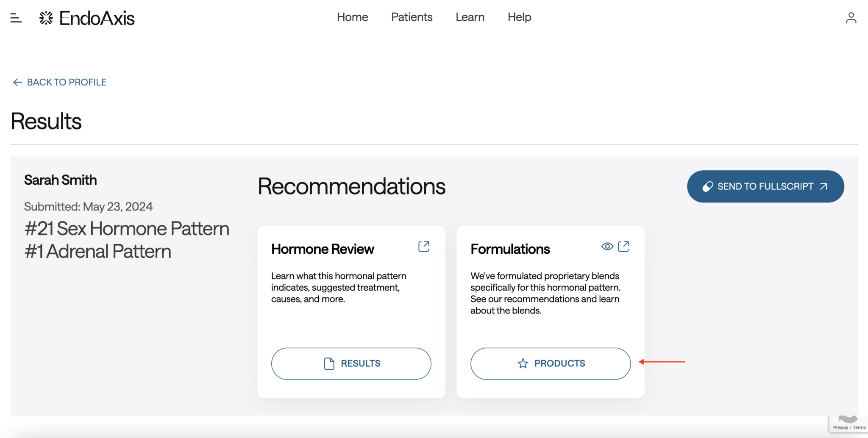The image size is (868, 438).
Task: Open Formulations external link icon
Action: (x=623, y=247)
